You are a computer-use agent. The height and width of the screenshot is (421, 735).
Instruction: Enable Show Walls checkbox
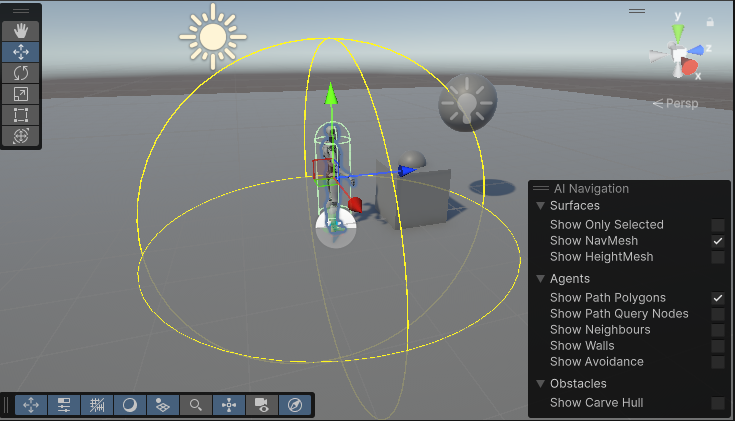click(718, 346)
